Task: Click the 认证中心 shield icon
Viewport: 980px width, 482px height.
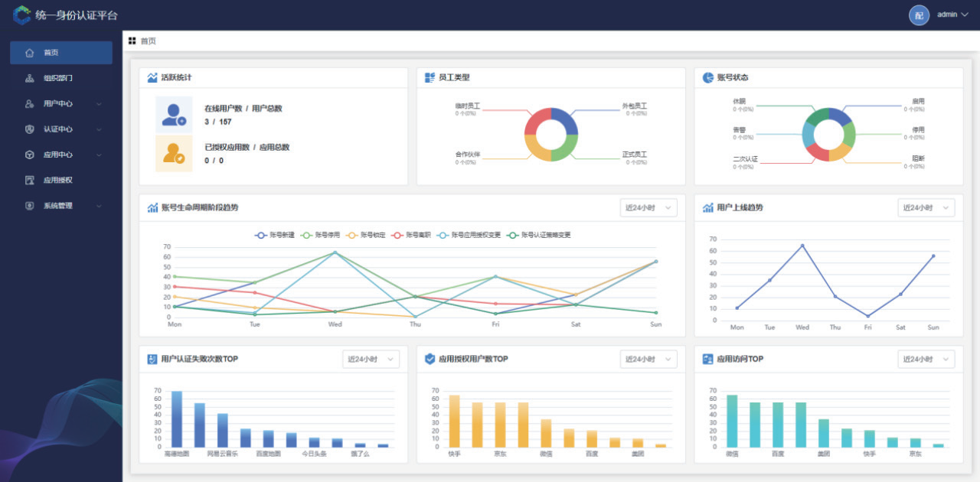Action: (x=30, y=129)
